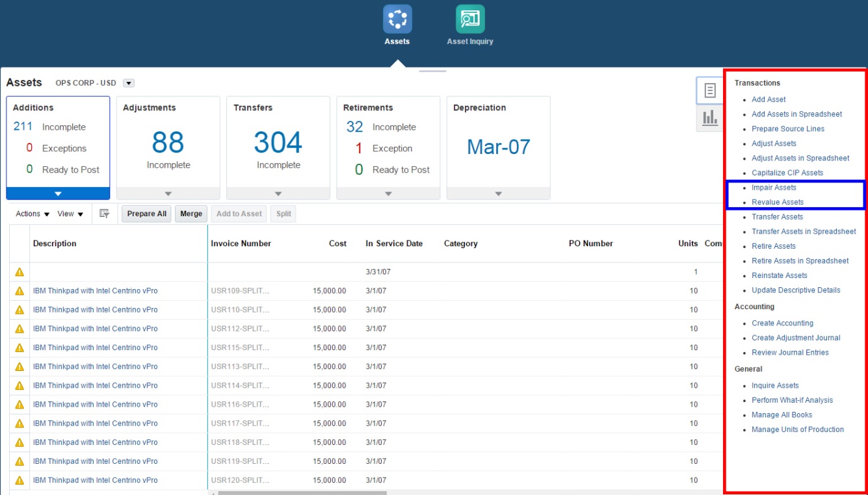
Task: Switch to the bar chart analytics icon
Action: tap(710, 118)
